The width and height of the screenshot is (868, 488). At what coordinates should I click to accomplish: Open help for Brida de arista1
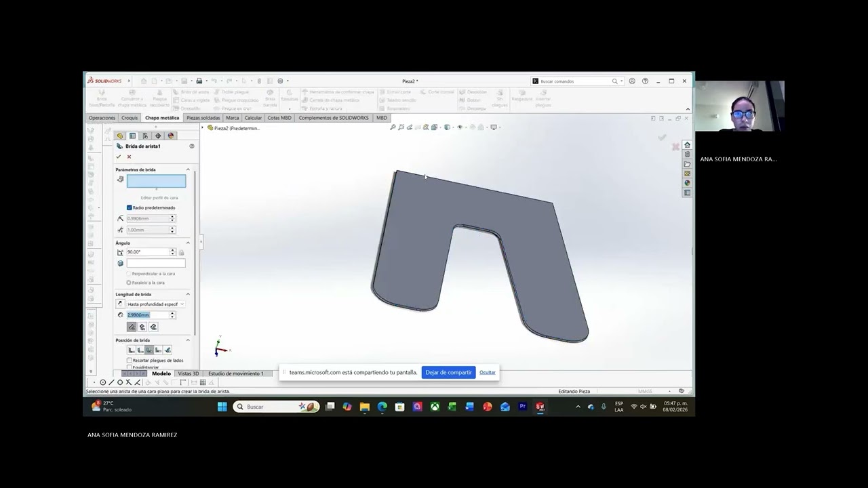pos(192,146)
